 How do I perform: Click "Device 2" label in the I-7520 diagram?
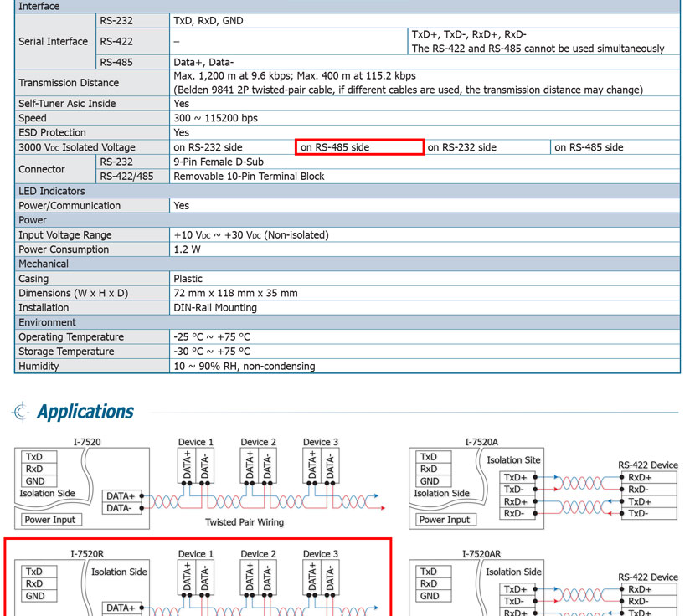coord(258,442)
